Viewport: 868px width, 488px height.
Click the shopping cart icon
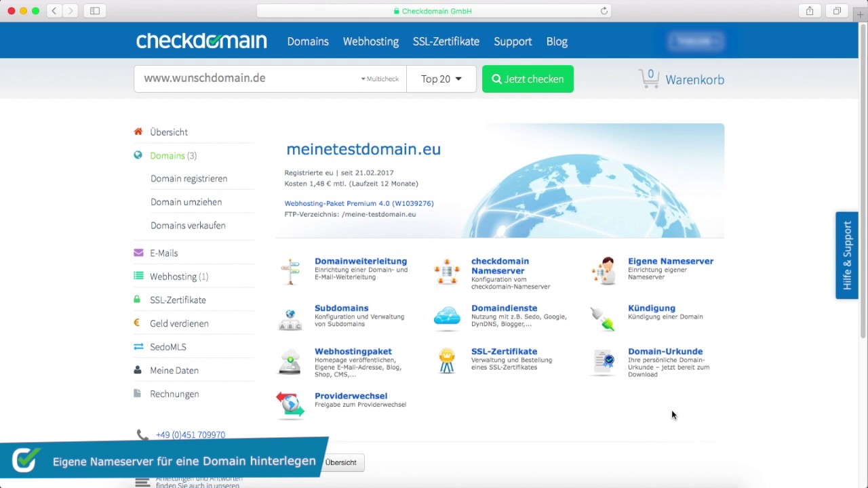[649, 79]
